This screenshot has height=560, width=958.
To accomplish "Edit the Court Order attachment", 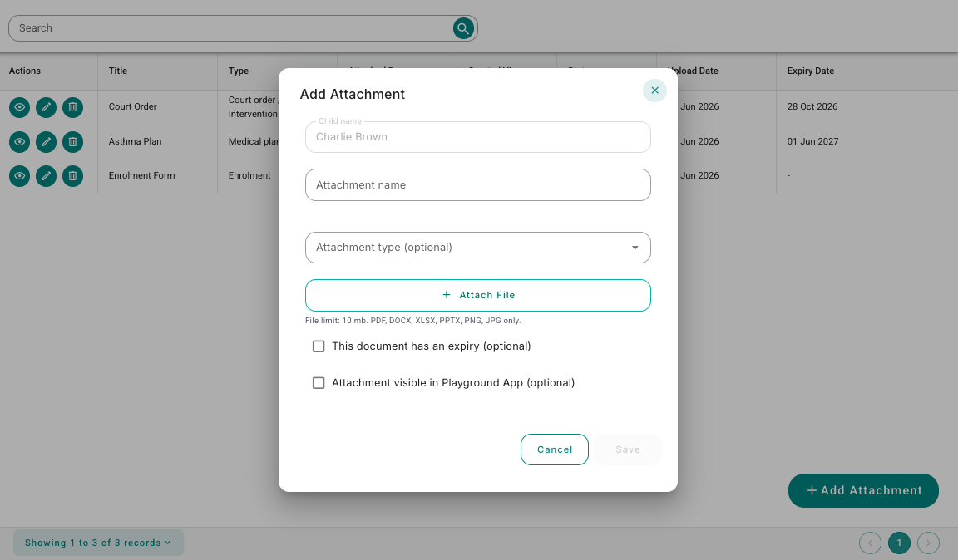I will (x=46, y=107).
